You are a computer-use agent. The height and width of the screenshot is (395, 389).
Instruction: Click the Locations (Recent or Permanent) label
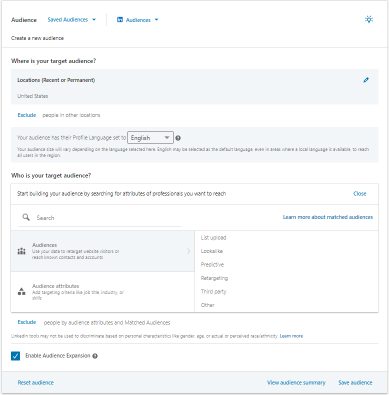pyautogui.click(x=56, y=80)
